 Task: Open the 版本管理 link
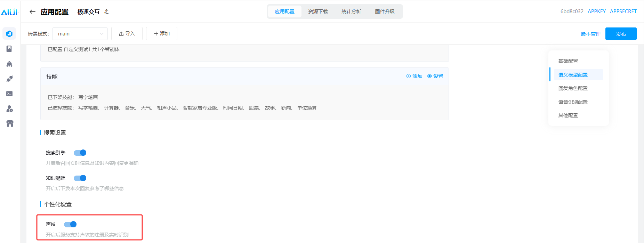[590, 34]
